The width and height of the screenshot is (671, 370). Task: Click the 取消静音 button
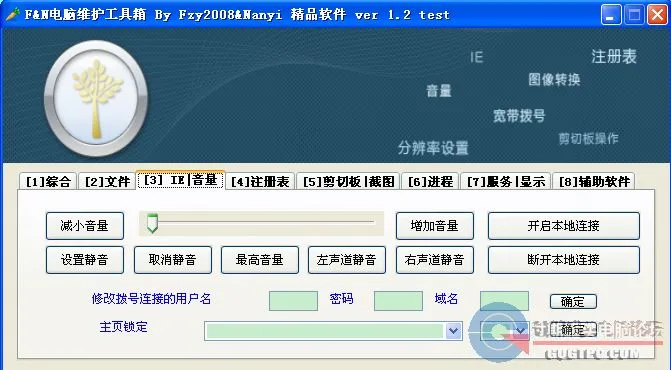172,260
